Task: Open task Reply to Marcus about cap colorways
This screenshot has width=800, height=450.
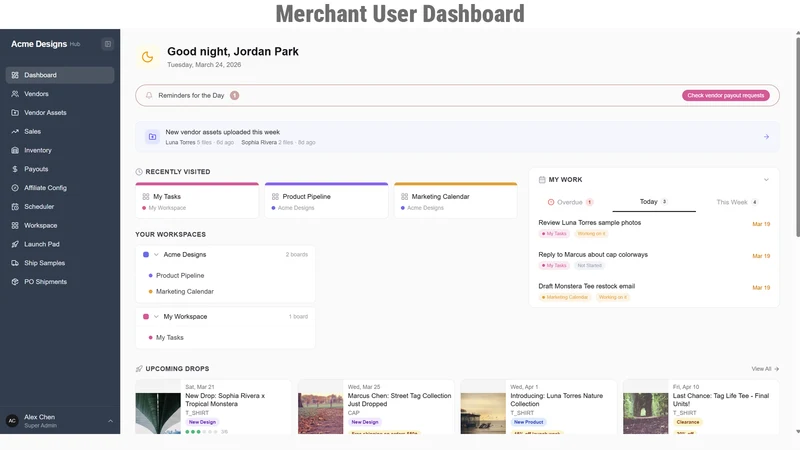Action: click(593, 255)
